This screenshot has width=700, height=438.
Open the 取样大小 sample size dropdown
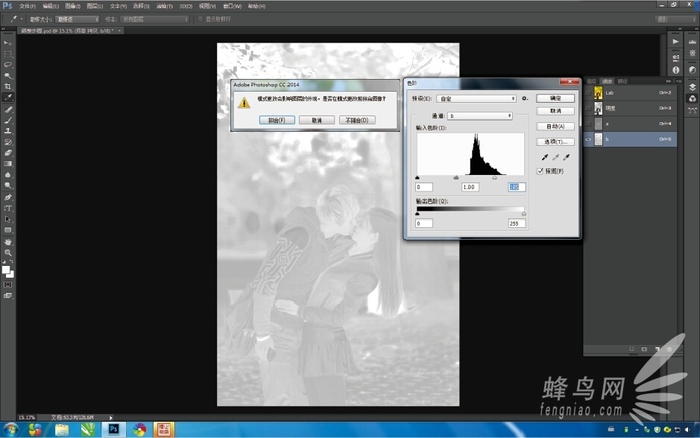pyautogui.click(x=77, y=19)
